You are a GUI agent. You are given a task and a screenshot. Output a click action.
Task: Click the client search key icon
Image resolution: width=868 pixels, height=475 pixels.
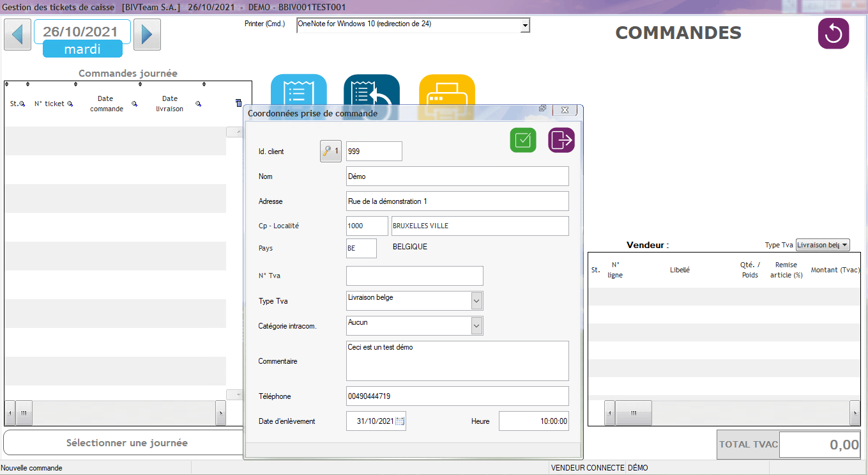(330, 152)
